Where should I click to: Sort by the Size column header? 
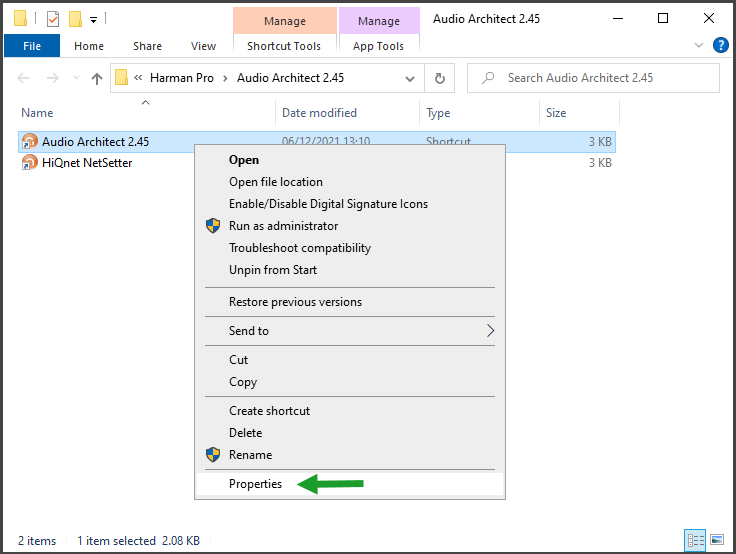click(580, 113)
